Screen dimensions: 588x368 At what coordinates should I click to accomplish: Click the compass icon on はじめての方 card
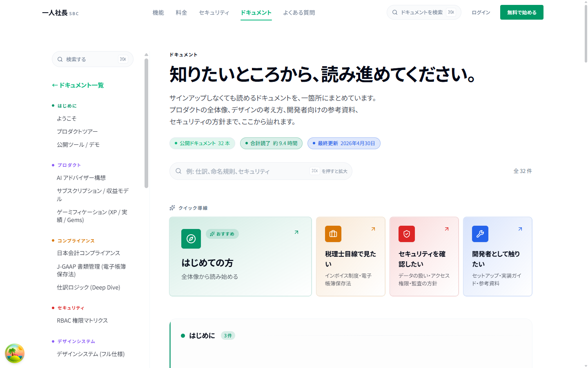click(191, 239)
